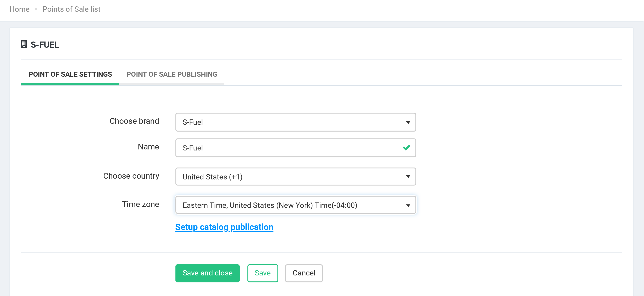Click the building icon beside S-FUEL title
This screenshot has height=296, width=644.
point(24,44)
